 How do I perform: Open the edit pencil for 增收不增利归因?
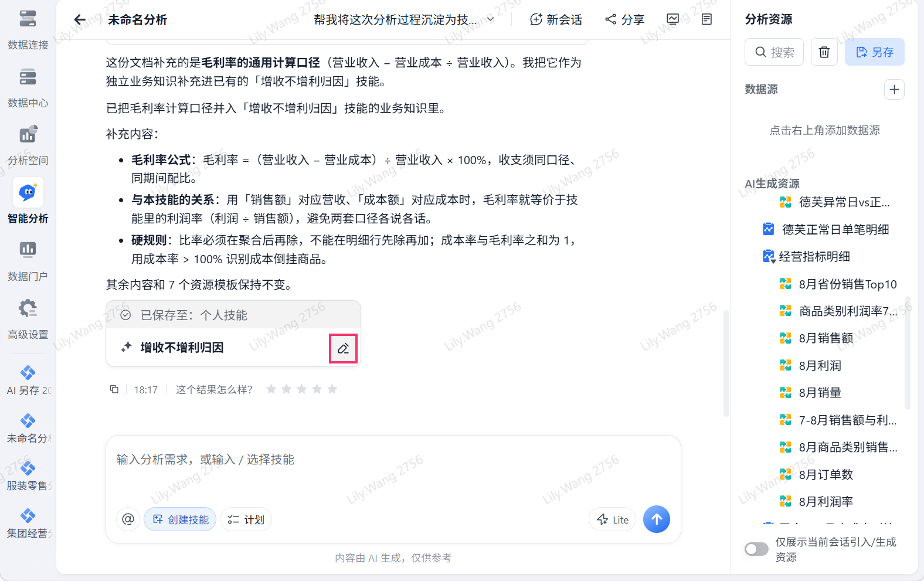point(344,348)
